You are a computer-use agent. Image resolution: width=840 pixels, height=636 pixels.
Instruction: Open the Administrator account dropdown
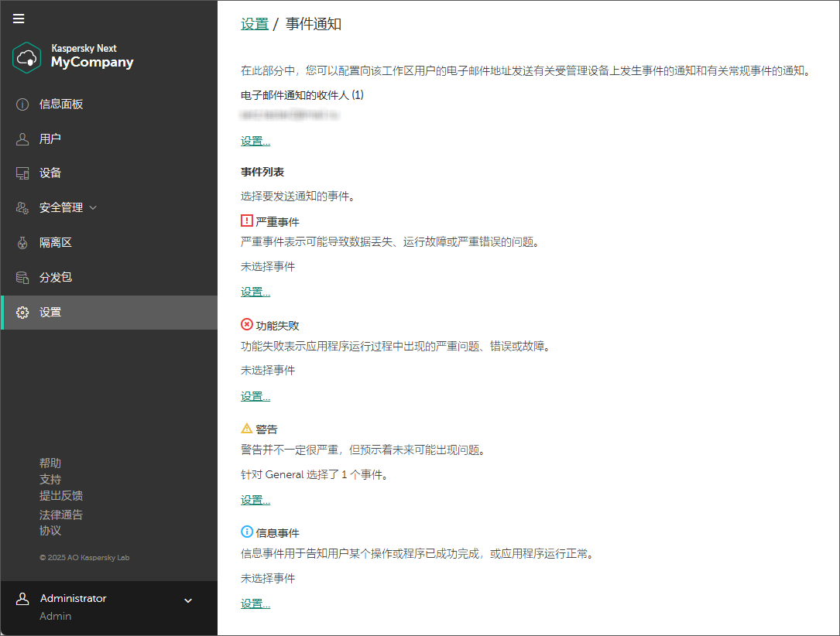[187, 600]
